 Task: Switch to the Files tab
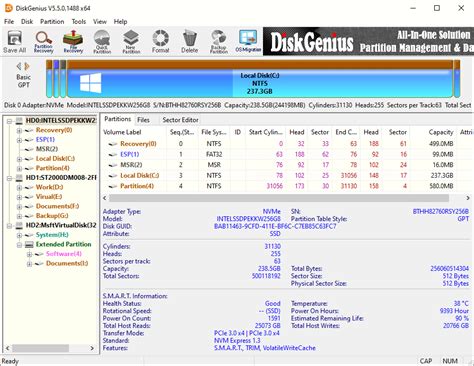pos(143,120)
